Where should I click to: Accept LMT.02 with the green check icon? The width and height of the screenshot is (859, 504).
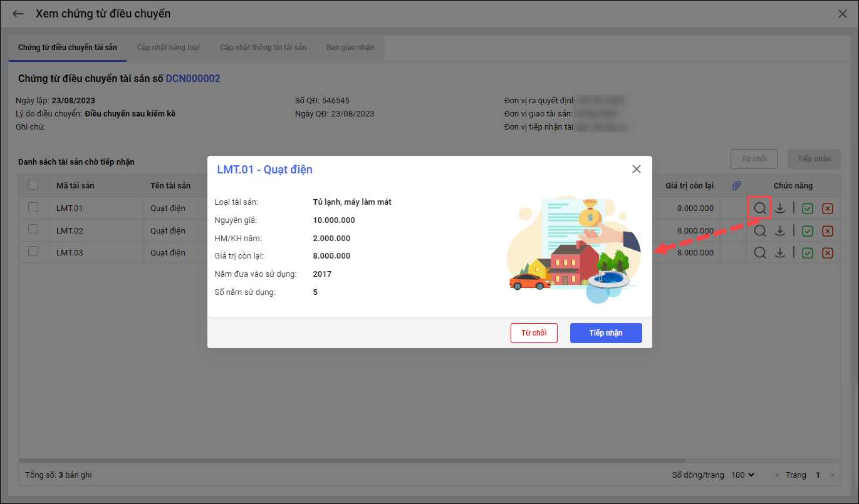(808, 231)
